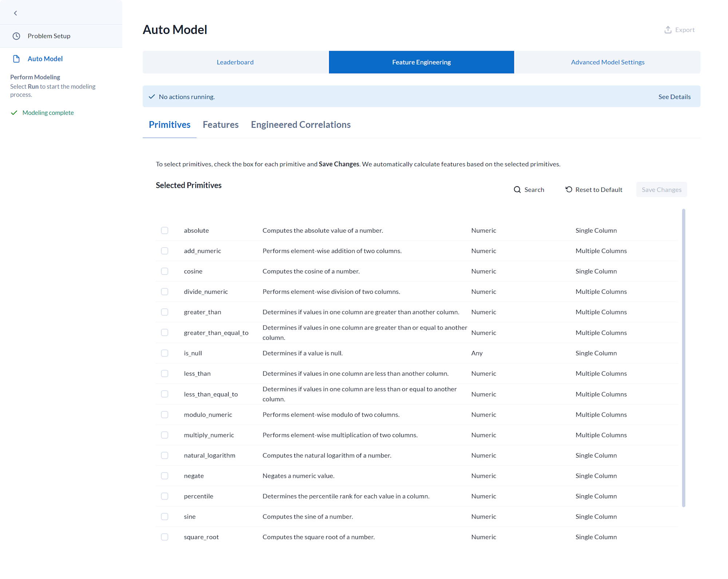Click the clock icon beside Problem Setup
Viewport: 728px width, 579px height.
16,36
